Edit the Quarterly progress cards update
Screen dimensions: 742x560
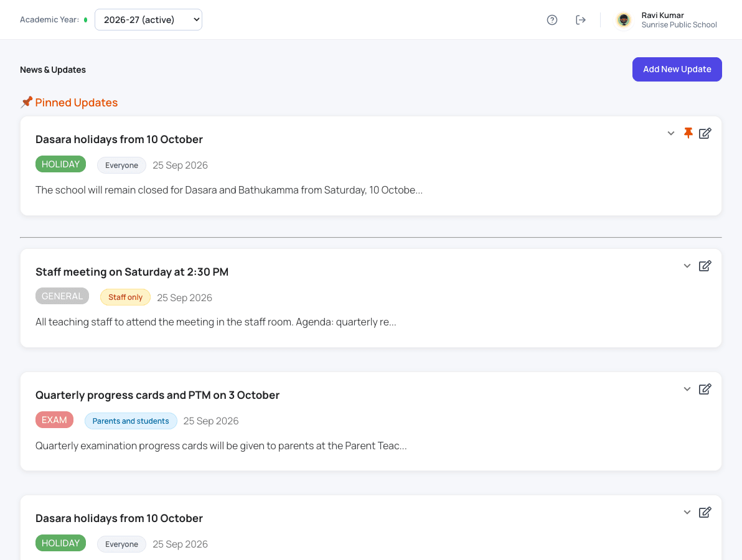pyautogui.click(x=705, y=390)
